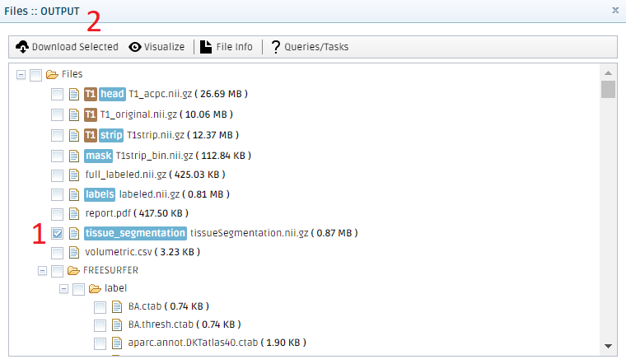Click the file icon beside volumetric.csv
Screen dimensions: 626x364
(74, 252)
